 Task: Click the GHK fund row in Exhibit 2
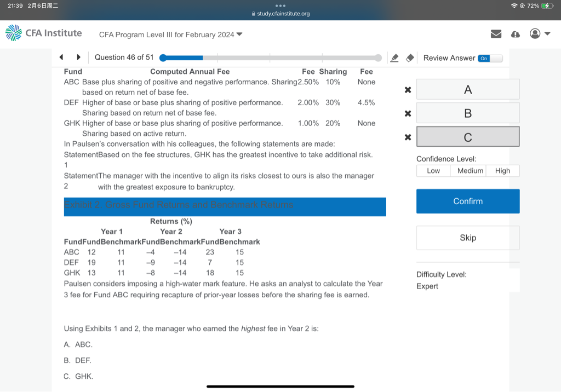pos(154,273)
